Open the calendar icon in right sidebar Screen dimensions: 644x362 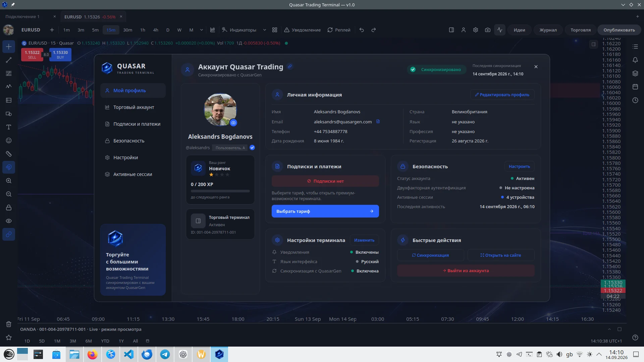coord(635,87)
